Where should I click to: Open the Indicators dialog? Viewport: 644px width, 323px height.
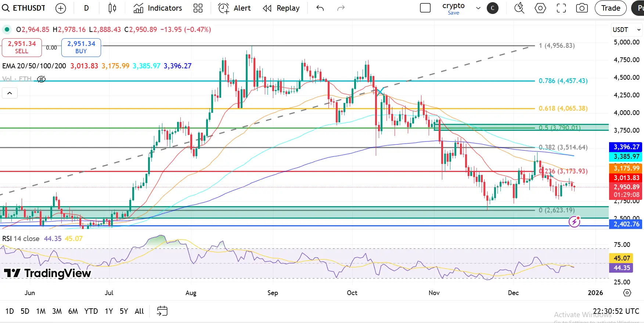pos(158,8)
